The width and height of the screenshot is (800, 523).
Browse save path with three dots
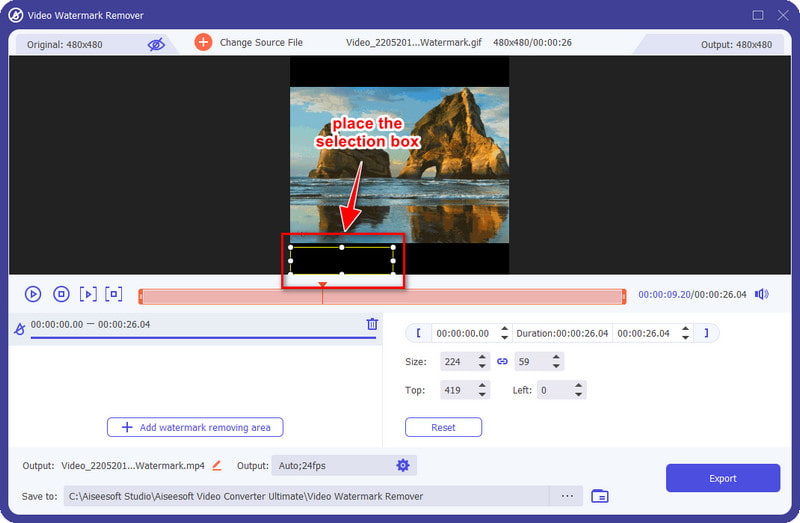pyautogui.click(x=567, y=496)
